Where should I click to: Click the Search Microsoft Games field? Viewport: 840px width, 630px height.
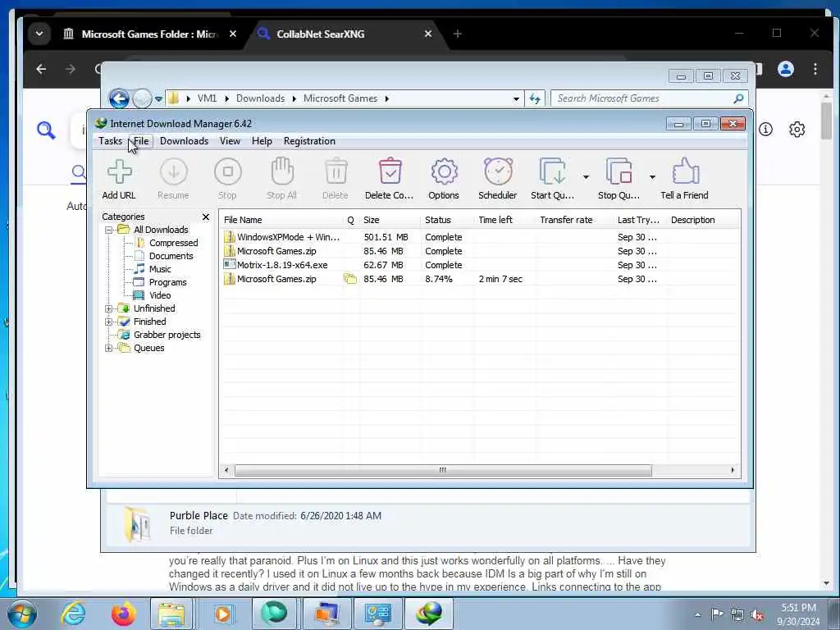(649, 98)
